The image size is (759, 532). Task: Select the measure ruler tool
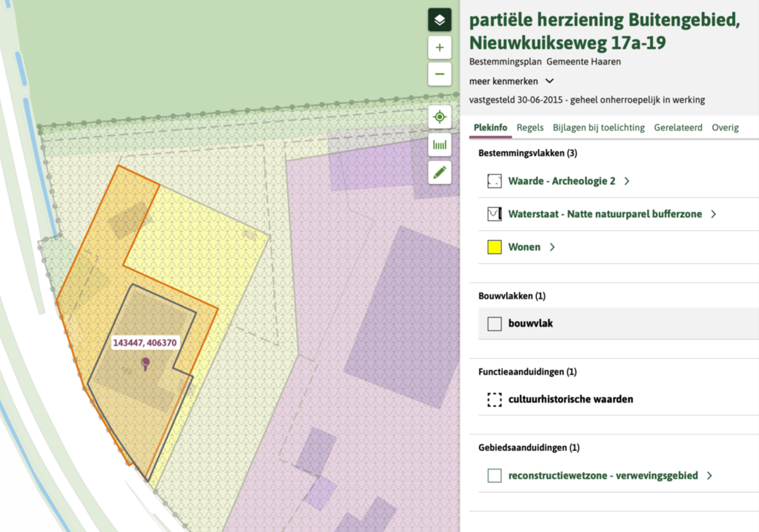439,145
